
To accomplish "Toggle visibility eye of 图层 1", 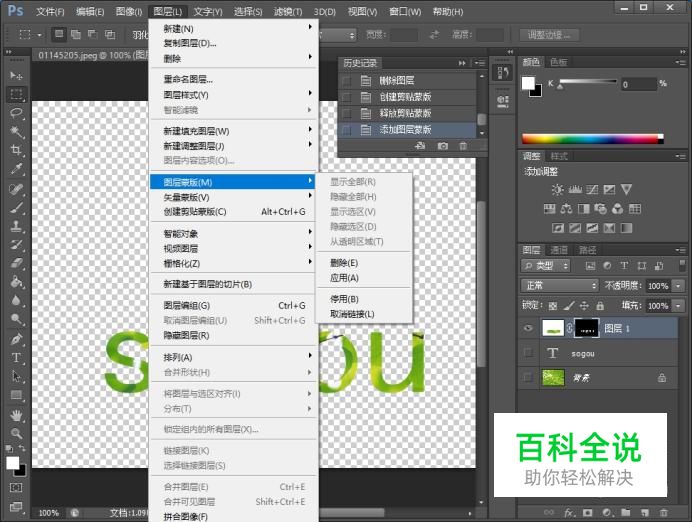I will pyautogui.click(x=528, y=328).
